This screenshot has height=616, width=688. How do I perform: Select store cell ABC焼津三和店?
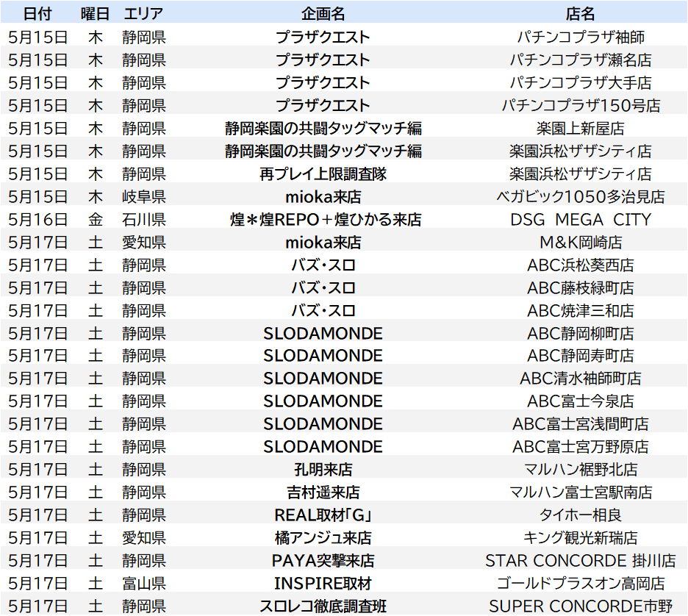(581, 311)
